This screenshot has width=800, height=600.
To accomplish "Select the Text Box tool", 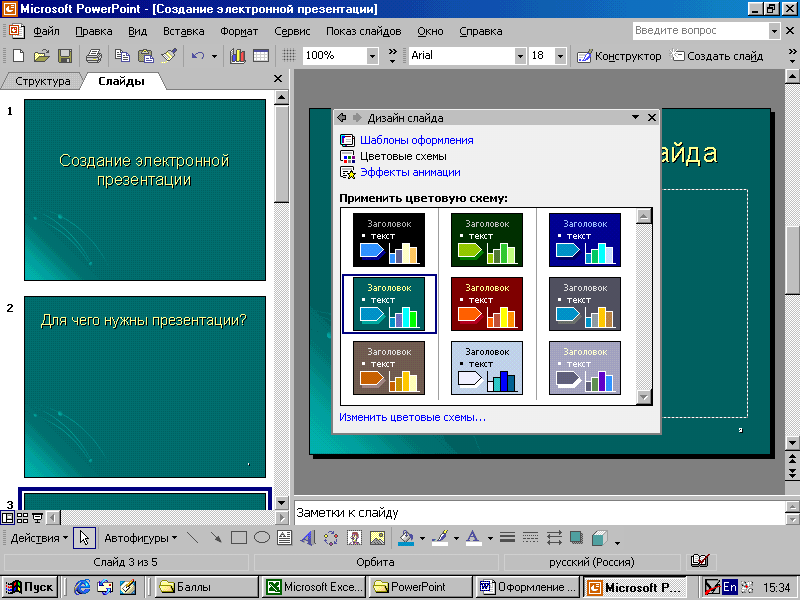I will click(x=285, y=538).
